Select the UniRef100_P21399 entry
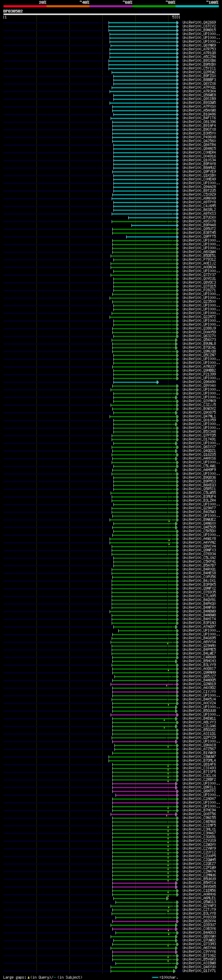This screenshot has width=222, height=980. (x=199, y=374)
